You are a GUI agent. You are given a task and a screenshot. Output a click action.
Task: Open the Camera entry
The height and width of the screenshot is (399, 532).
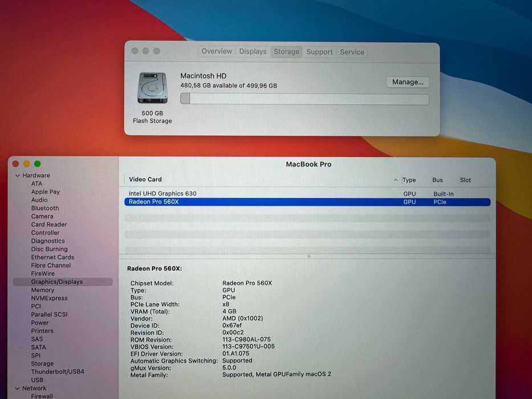click(x=42, y=216)
